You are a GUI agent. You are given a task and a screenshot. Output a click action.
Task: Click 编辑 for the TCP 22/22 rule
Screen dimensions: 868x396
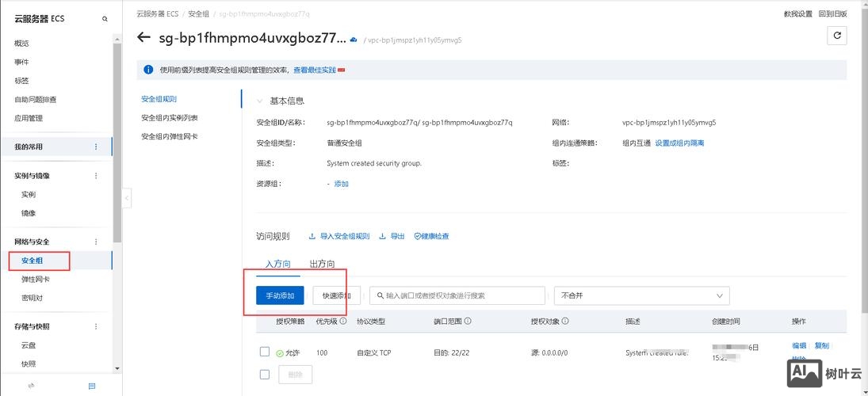click(799, 345)
